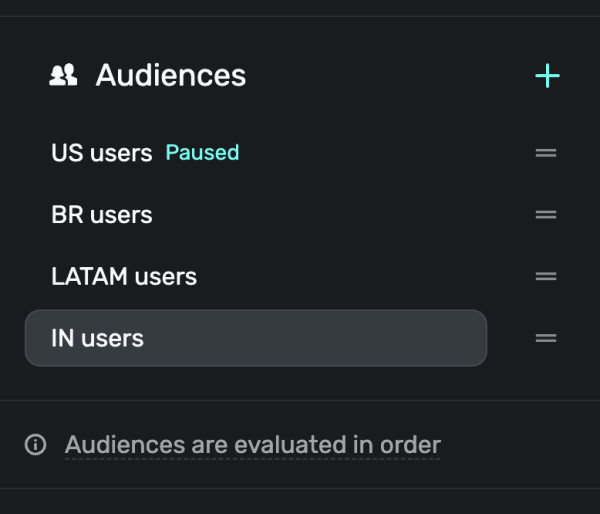Click the 'BR' text in second audience
This screenshot has width=600, height=514.
pyautogui.click(x=67, y=214)
